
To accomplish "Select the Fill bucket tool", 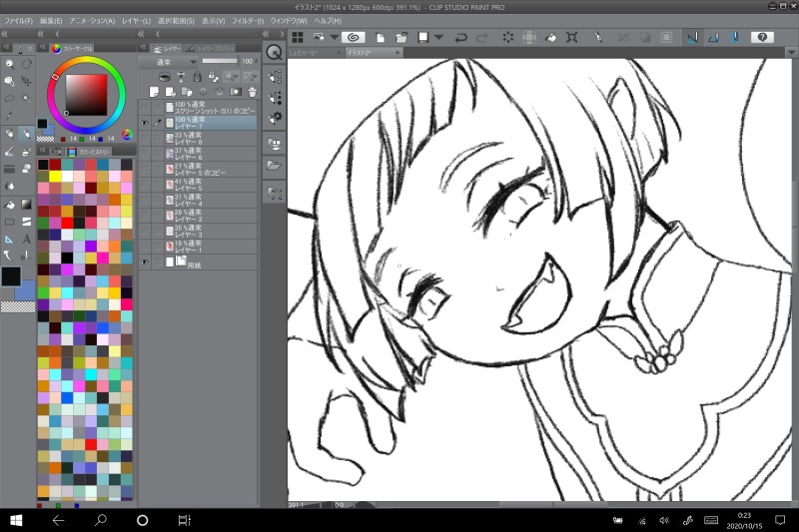I will (x=9, y=205).
